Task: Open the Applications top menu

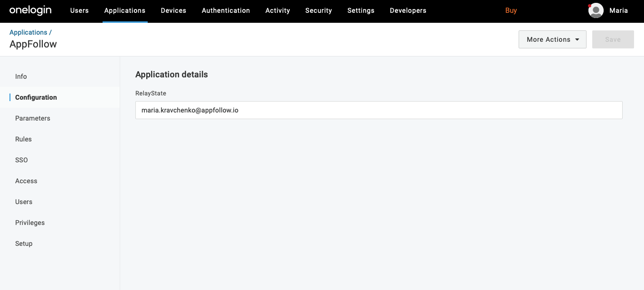Action: point(125,10)
